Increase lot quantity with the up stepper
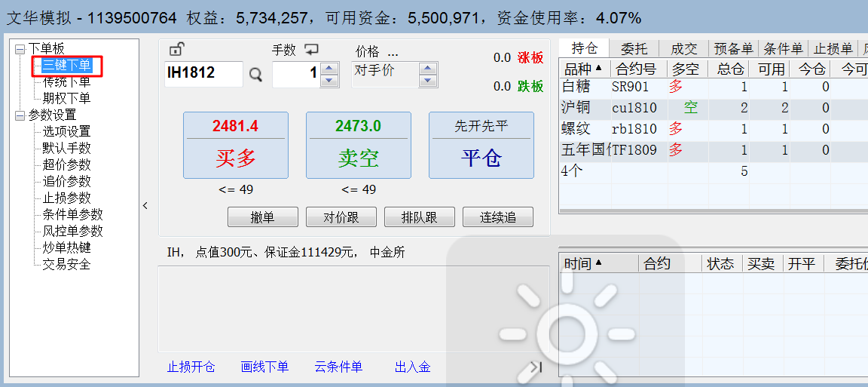 pos(329,68)
